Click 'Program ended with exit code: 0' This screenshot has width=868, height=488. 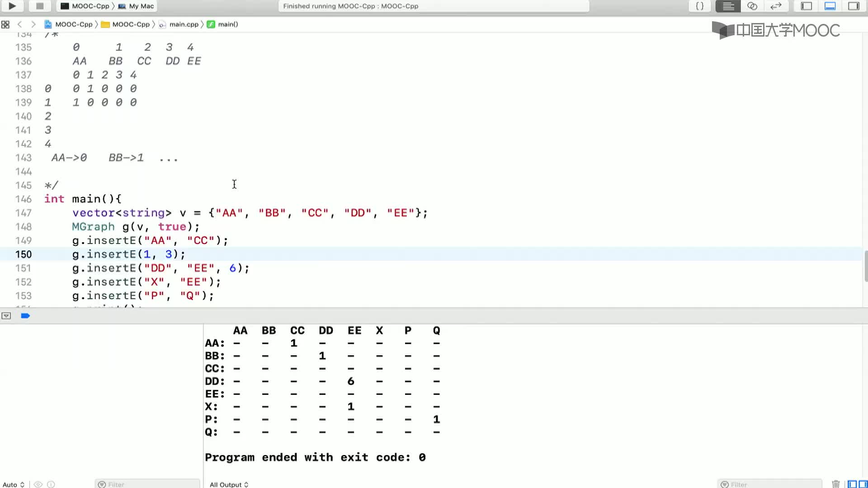315,457
